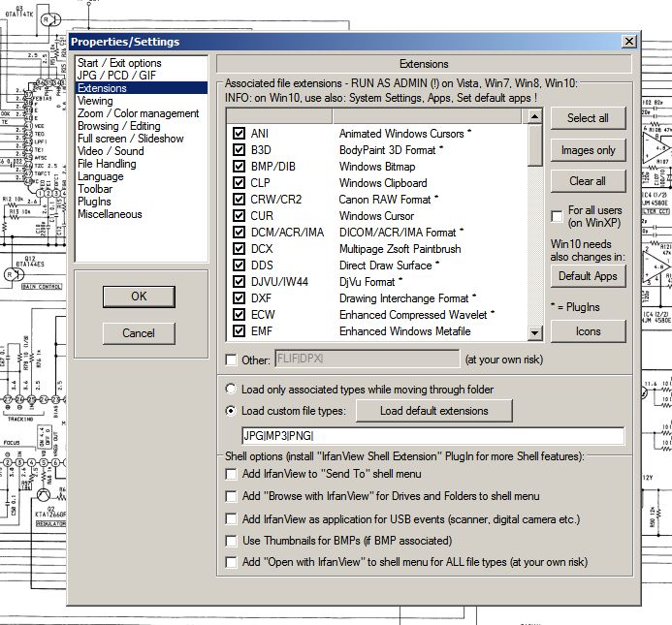672x625 pixels.
Task: Open the Toolbar settings category
Action: click(x=141, y=189)
